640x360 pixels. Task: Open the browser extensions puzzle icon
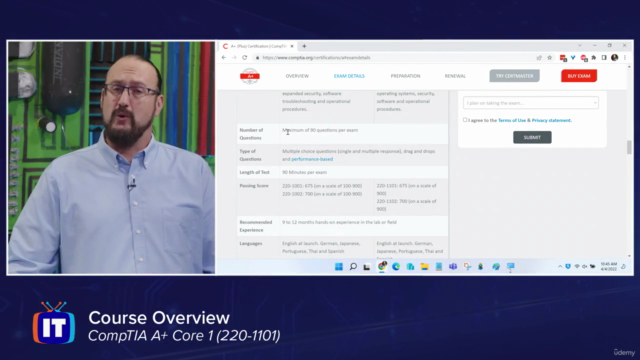click(593, 58)
